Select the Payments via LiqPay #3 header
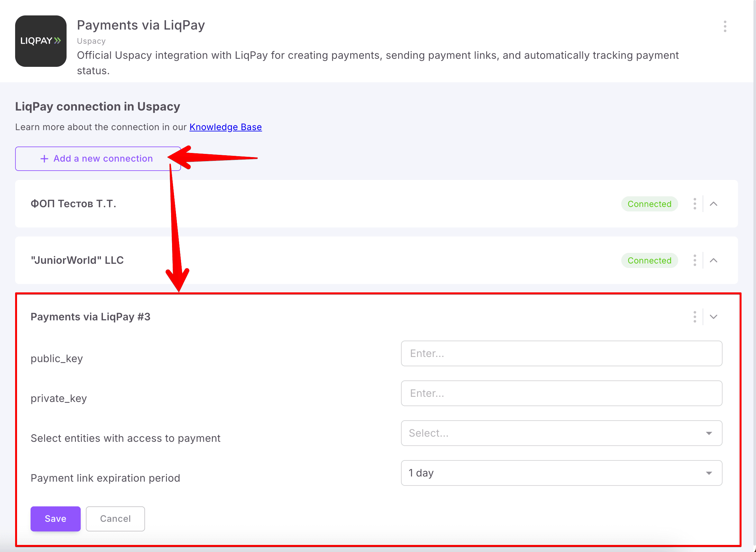 click(91, 317)
